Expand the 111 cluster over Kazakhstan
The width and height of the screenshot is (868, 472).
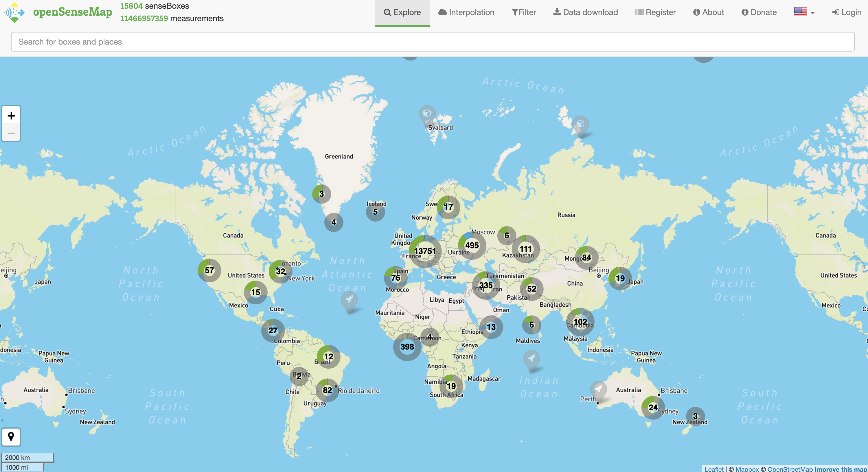click(x=526, y=249)
